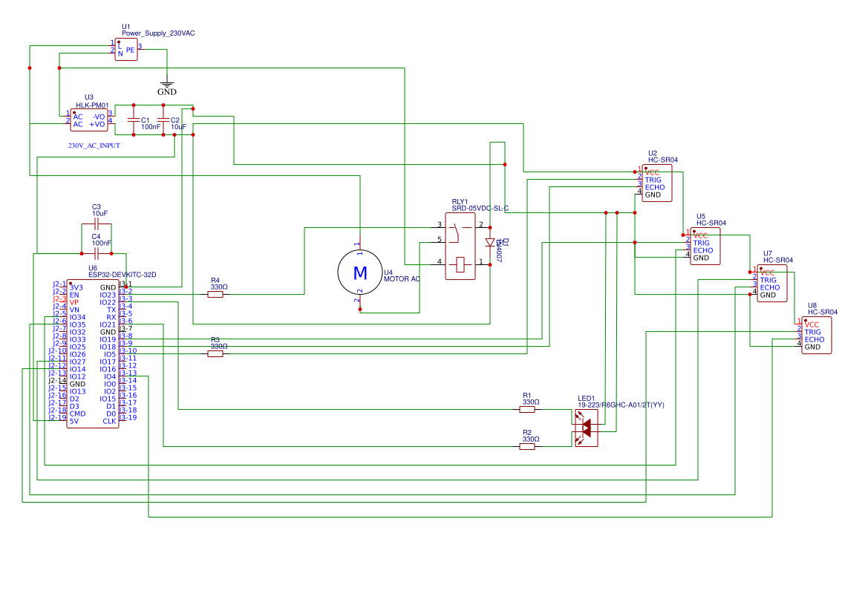Click the Power_Supply_230VAC label
The image size is (868, 614).
(158, 33)
